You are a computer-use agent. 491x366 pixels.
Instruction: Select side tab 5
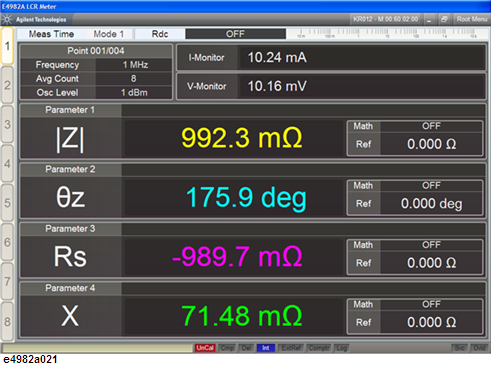(7, 203)
